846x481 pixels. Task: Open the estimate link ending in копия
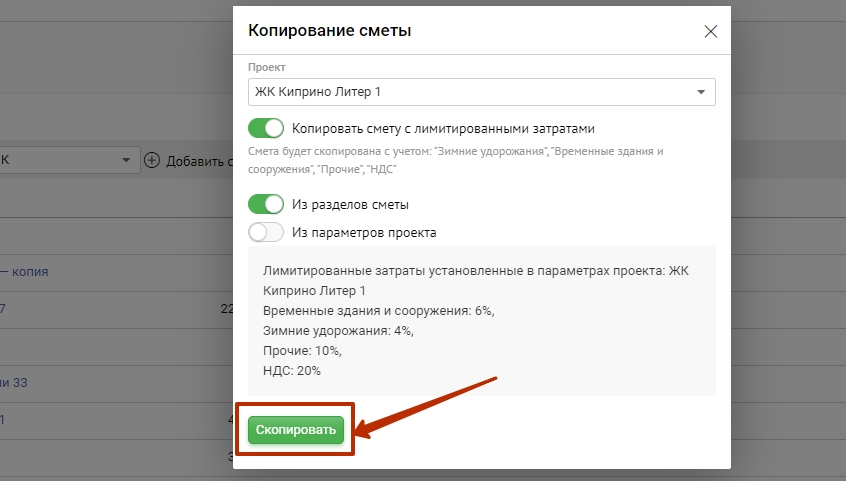pos(24,271)
